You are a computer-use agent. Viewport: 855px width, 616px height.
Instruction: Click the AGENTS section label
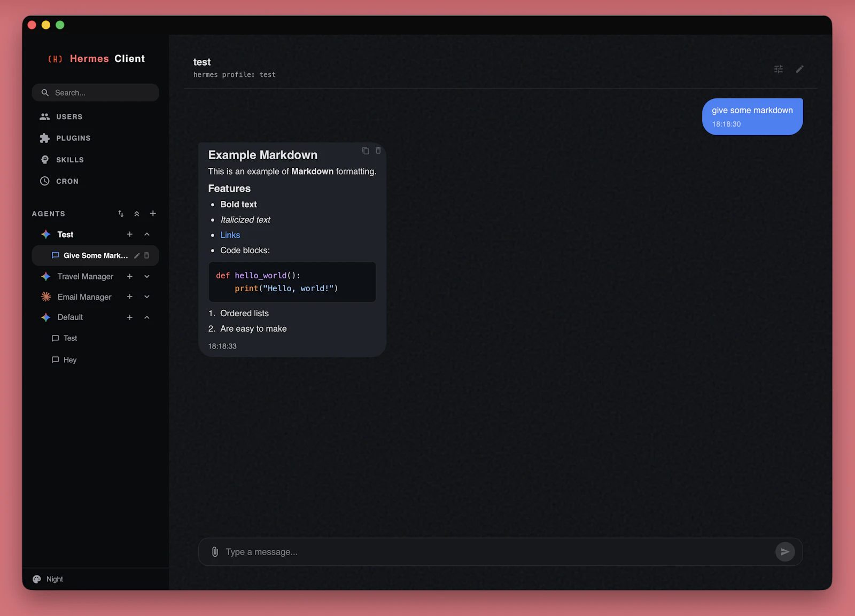(x=49, y=214)
